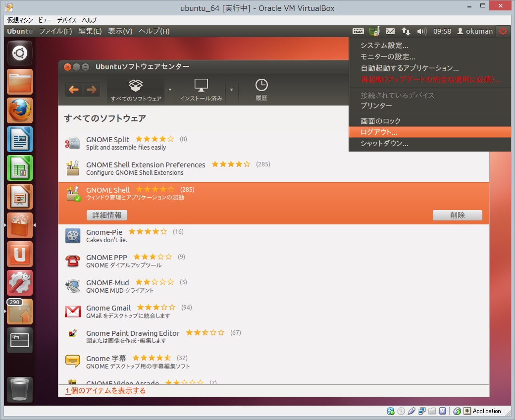Open the Workspace Switcher launcher icon
This screenshot has height=420, width=515.
20,340
